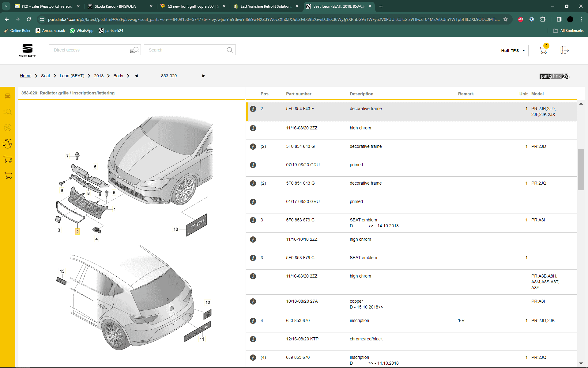Image resolution: width=588 pixels, height=368 pixels.
Task: Click the Home breadcrumb link
Action: point(25,76)
